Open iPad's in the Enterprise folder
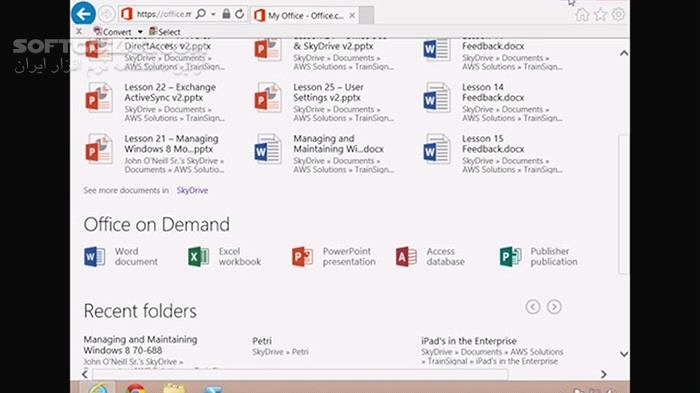The width and height of the screenshot is (700, 393). click(x=469, y=341)
